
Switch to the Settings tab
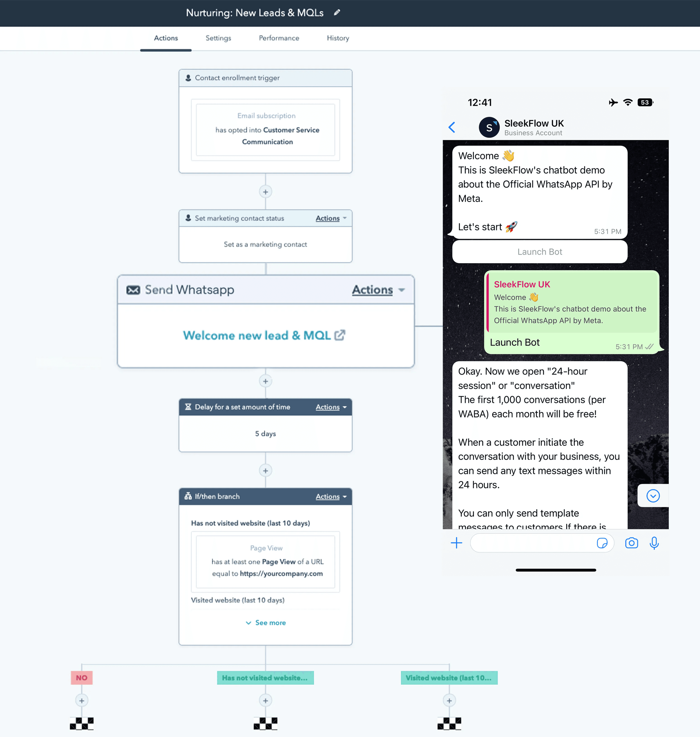click(218, 38)
